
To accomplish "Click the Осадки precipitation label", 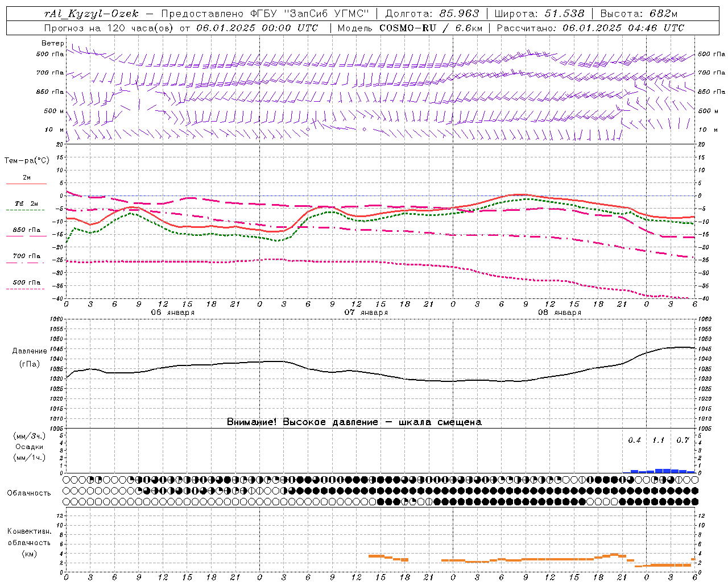I will click(30, 447).
